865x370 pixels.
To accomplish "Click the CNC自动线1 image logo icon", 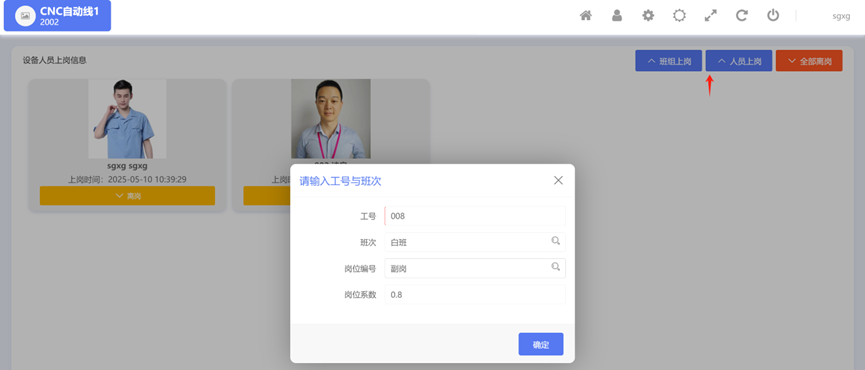I will click(25, 16).
